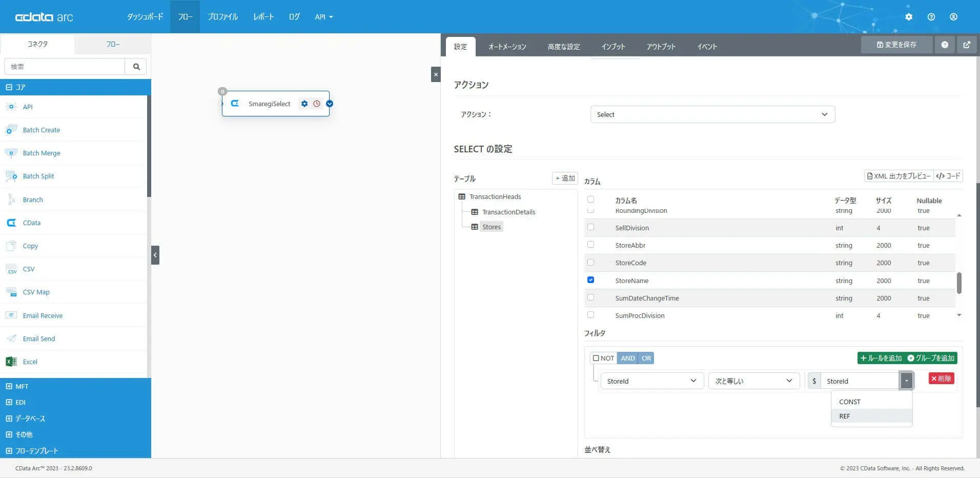The image size is (980, 478).
Task: Open the 次と等しい operator dropdown
Action: click(752, 381)
